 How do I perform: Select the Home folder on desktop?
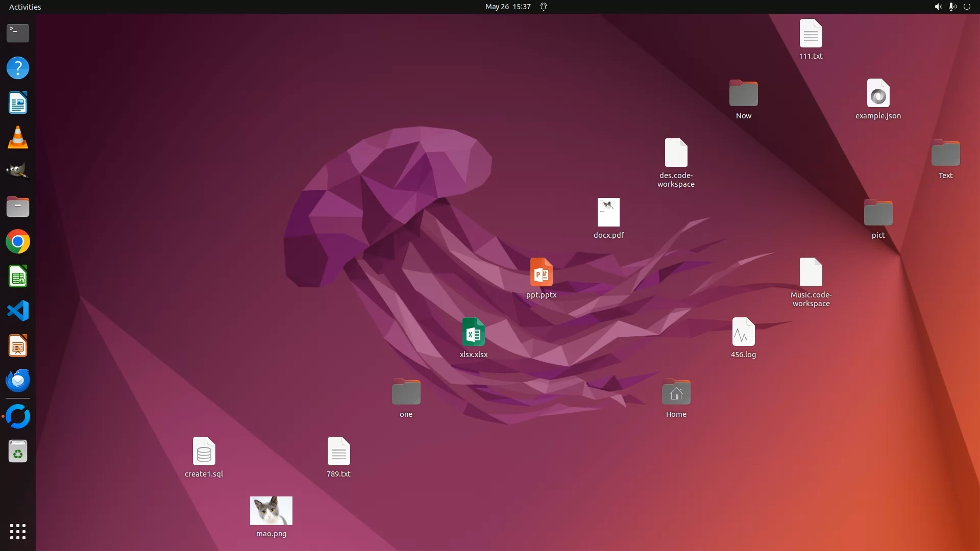tap(676, 392)
